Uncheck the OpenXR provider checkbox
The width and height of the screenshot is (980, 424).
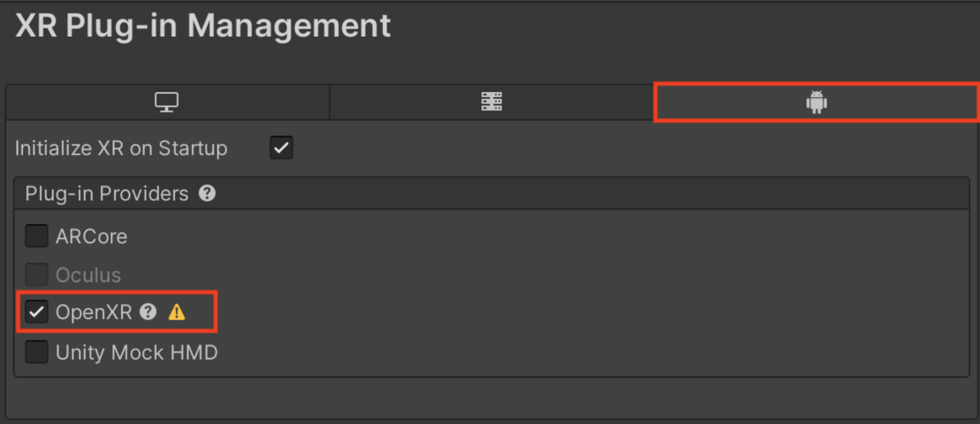pos(36,312)
